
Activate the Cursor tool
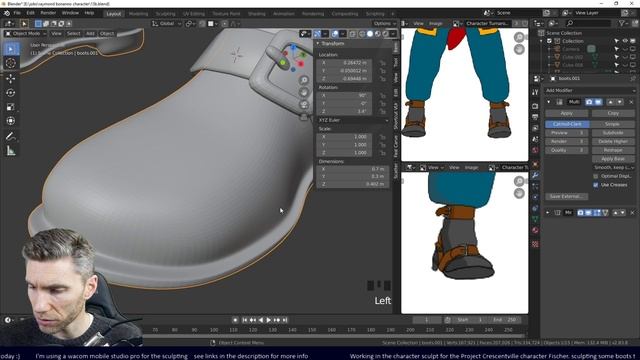(11, 63)
